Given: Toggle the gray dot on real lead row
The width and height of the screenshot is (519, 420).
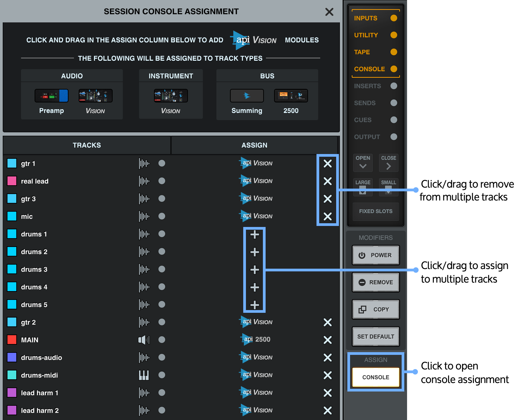Looking at the screenshot, I should click(162, 181).
